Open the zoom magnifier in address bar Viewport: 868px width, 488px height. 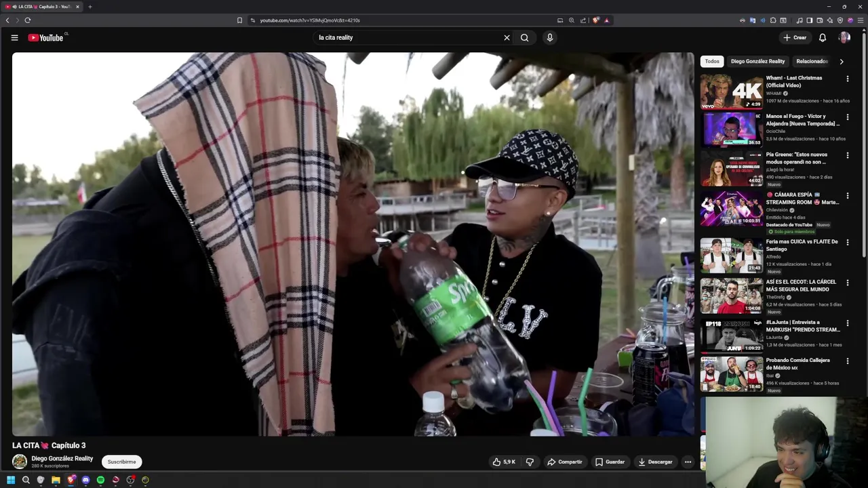[572, 20]
